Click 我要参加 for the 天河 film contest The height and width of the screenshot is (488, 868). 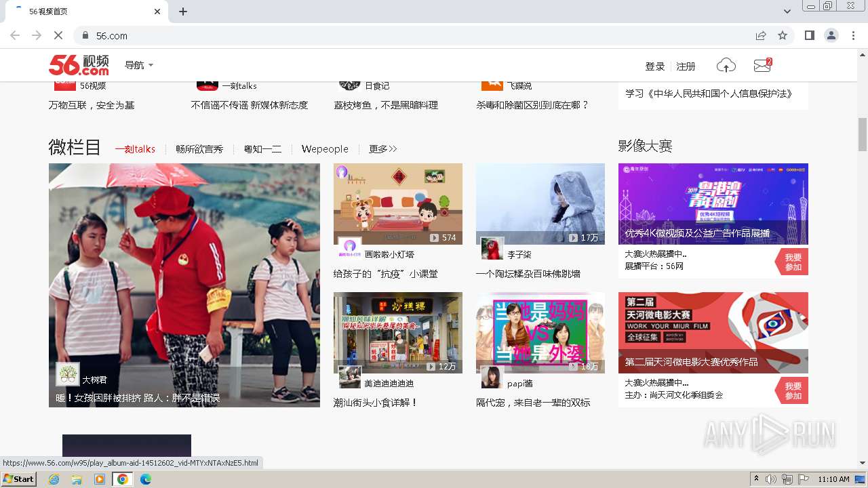[x=792, y=391]
